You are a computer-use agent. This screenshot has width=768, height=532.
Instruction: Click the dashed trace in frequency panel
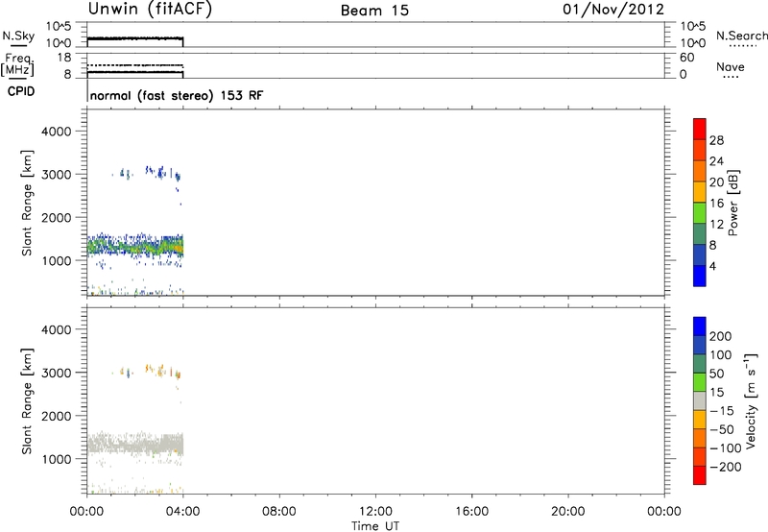coord(135,65)
